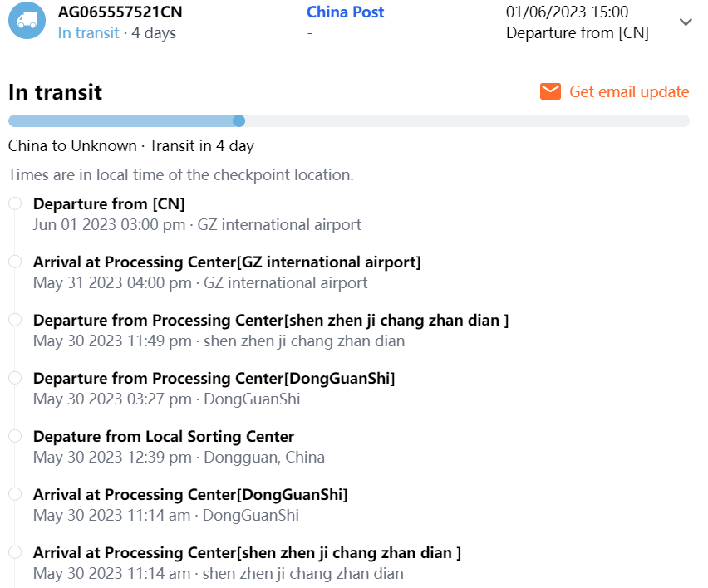
Task: Click the Arrival at shen zhen checkpoint marker
Action: click(x=15, y=552)
